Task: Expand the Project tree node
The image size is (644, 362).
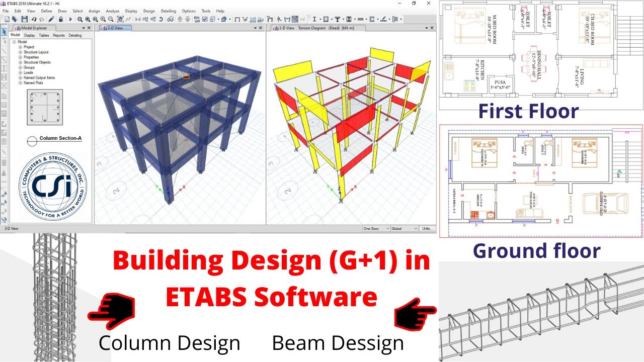Action: tap(21, 47)
